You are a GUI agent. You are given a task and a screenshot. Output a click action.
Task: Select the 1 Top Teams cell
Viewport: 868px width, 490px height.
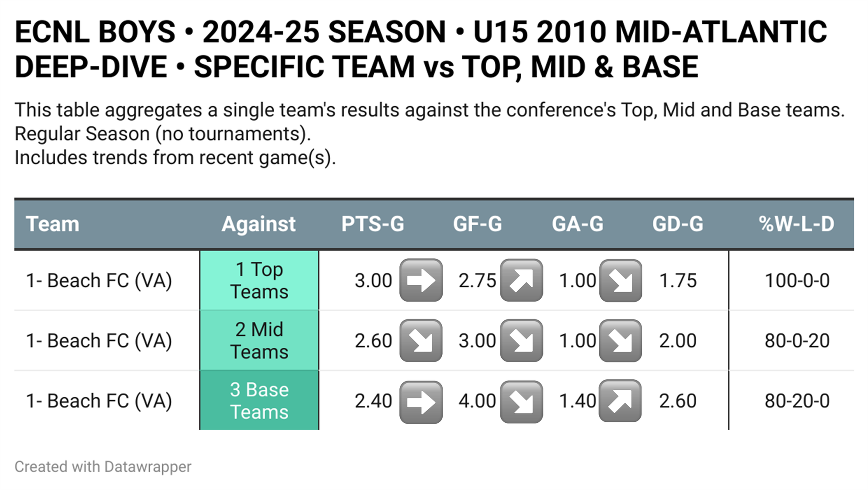tap(259, 280)
